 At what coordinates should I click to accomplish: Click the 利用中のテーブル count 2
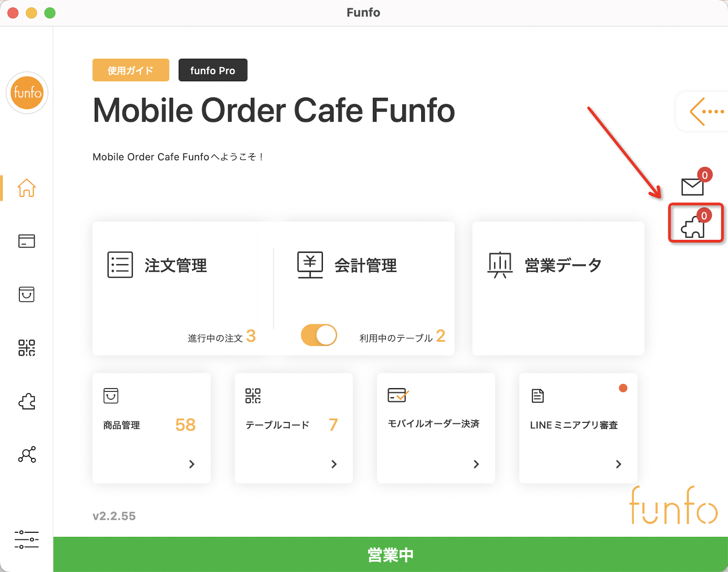pos(441,336)
